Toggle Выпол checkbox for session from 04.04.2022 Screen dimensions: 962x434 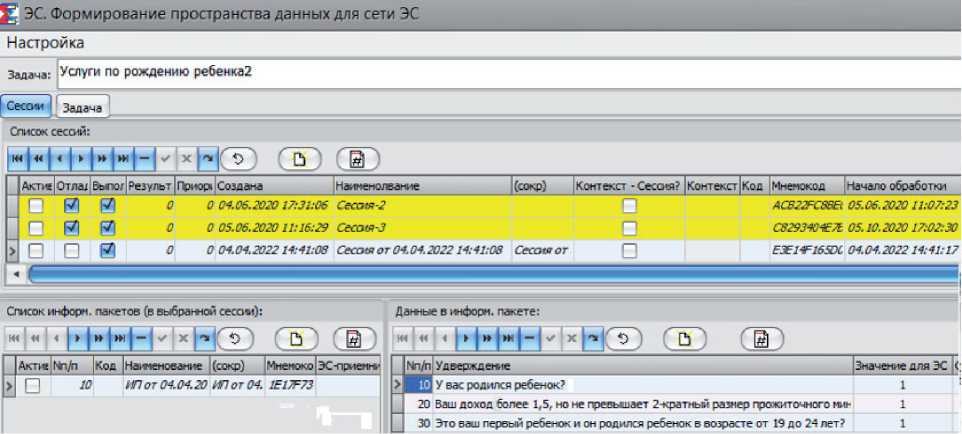point(107,250)
